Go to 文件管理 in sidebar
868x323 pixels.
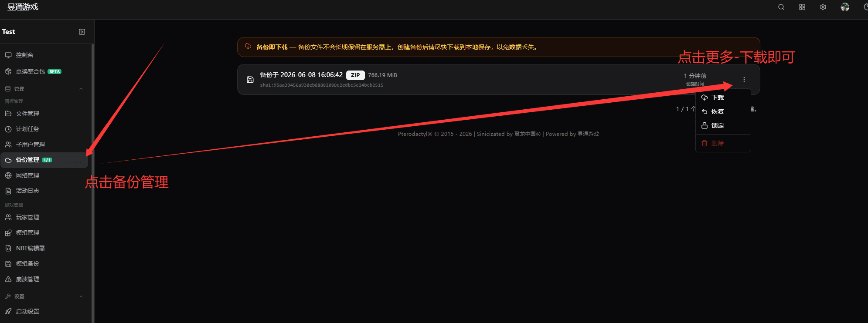tap(44, 114)
